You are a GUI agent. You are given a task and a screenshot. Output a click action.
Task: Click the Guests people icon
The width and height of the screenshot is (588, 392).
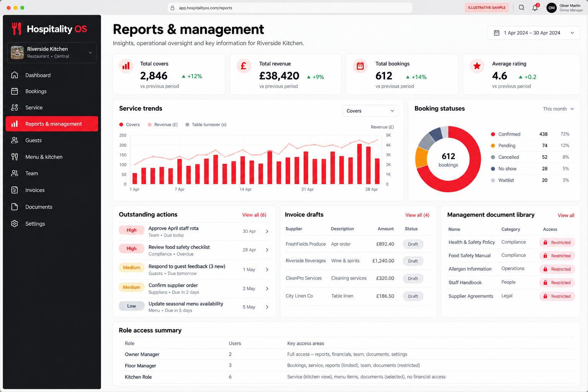(15, 140)
